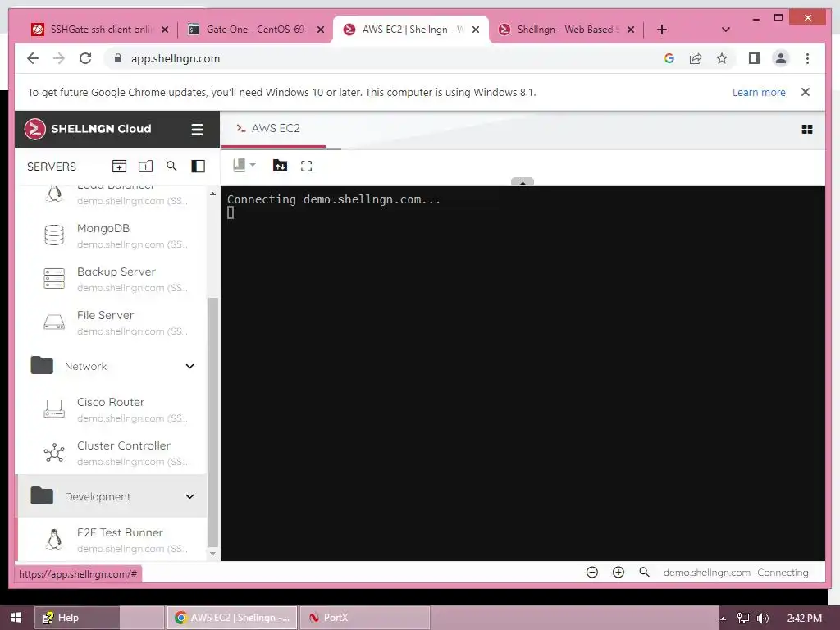Open a new browser tab
The image size is (840, 630).
tap(662, 30)
